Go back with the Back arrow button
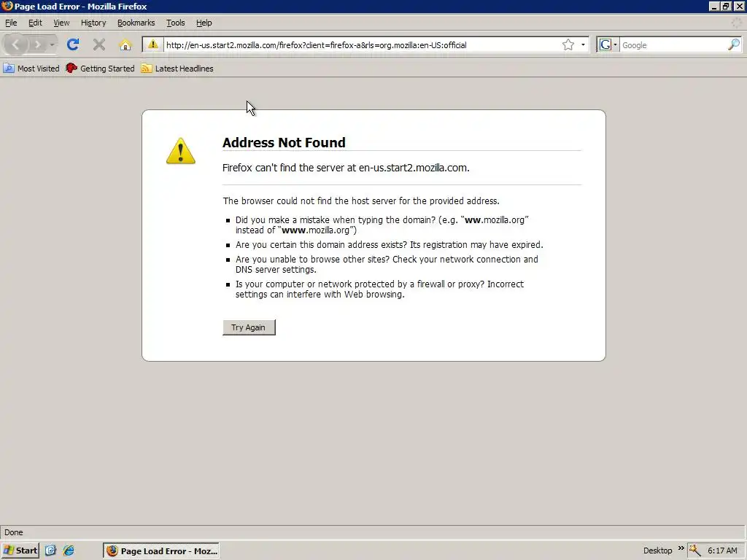This screenshot has width=747, height=560. [16, 44]
